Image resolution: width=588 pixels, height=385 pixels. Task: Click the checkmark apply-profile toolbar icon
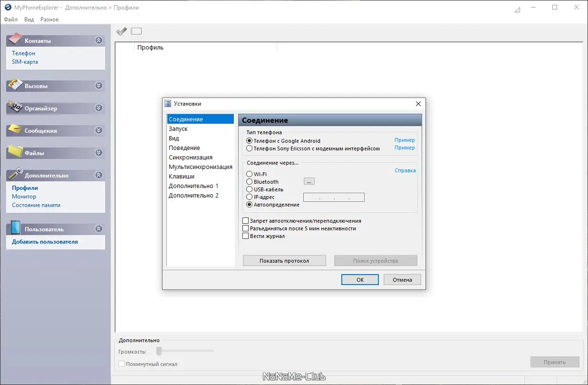point(122,31)
